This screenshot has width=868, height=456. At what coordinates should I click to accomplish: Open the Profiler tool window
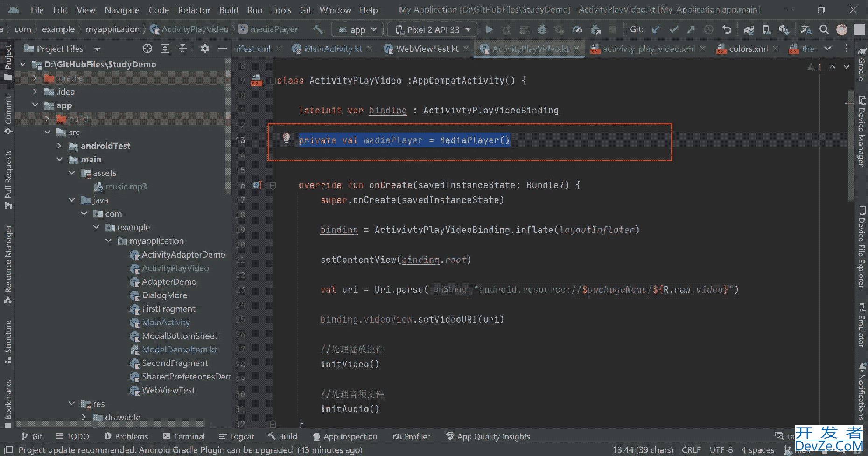tap(411, 436)
